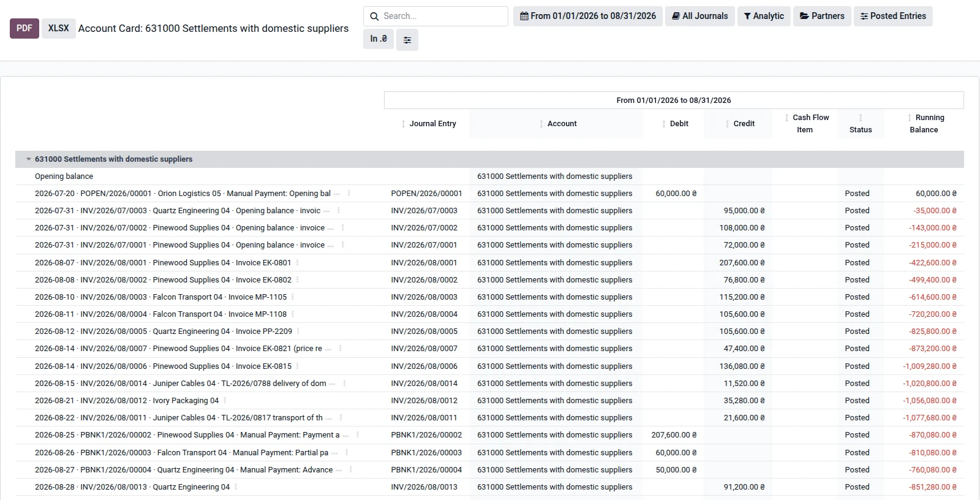The width and height of the screenshot is (980, 500).
Task: Open the Partners filter dropdown
Action: (x=822, y=16)
